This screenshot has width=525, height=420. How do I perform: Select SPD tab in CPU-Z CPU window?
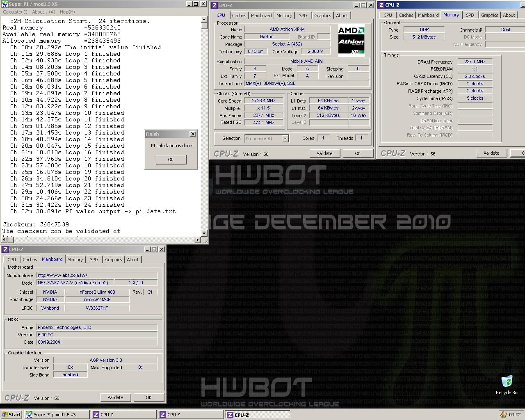(303, 16)
